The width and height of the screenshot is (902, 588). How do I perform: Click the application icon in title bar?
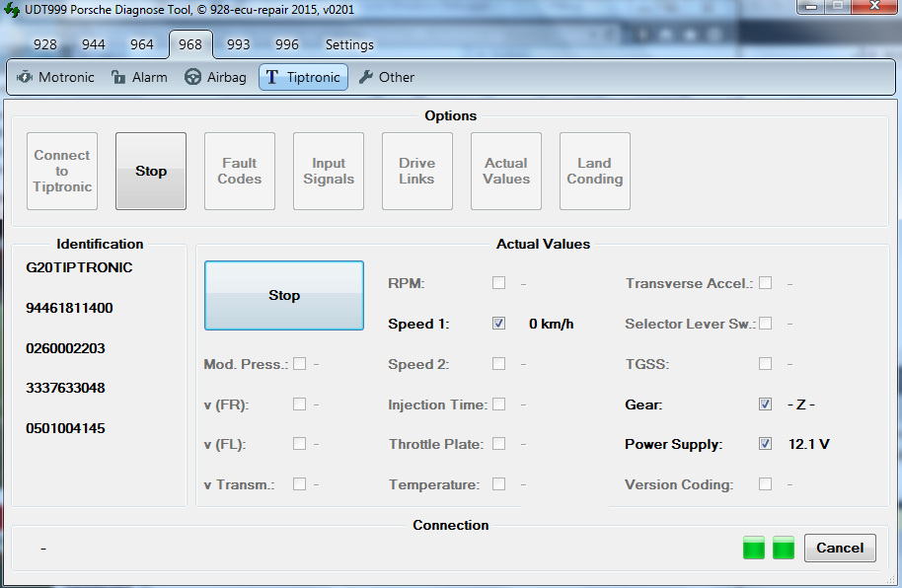[x=13, y=10]
